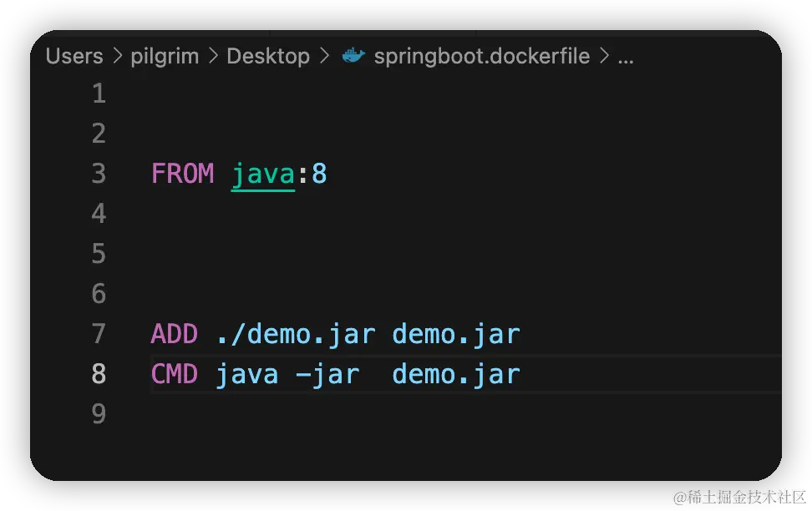Click the chevron after Desktop
Screen dimensions: 812x511
[x=324, y=56]
